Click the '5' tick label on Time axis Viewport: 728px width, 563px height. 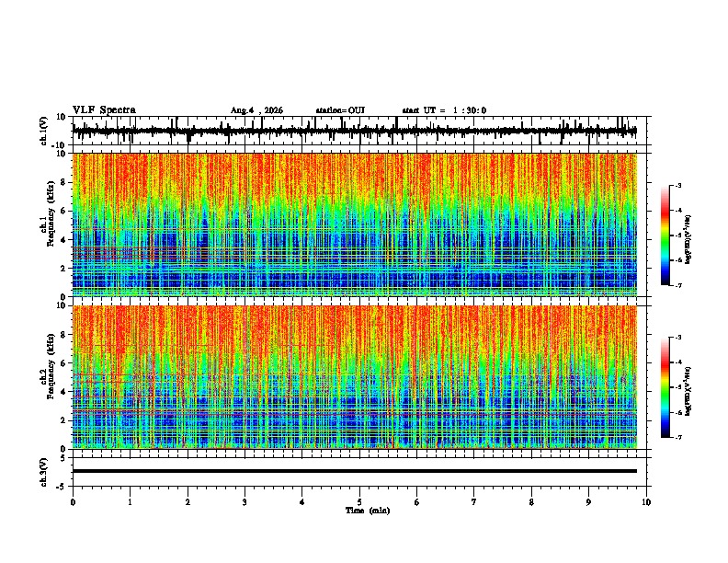[359, 502]
